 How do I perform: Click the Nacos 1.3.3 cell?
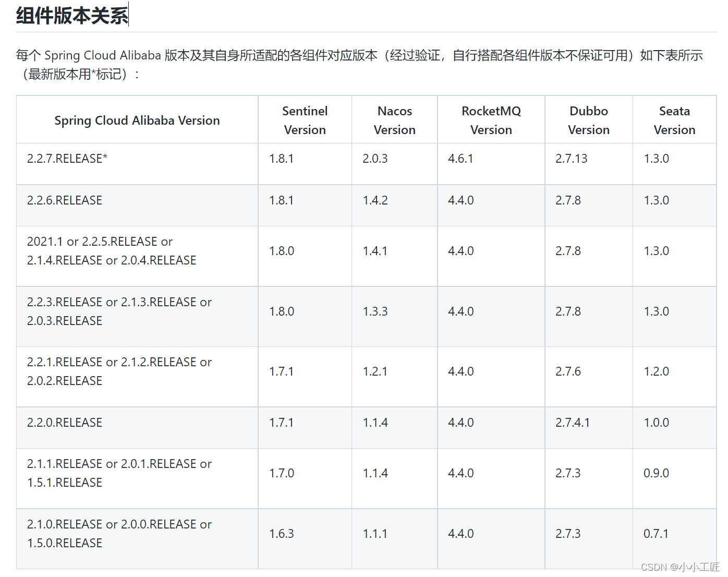pyautogui.click(x=375, y=311)
